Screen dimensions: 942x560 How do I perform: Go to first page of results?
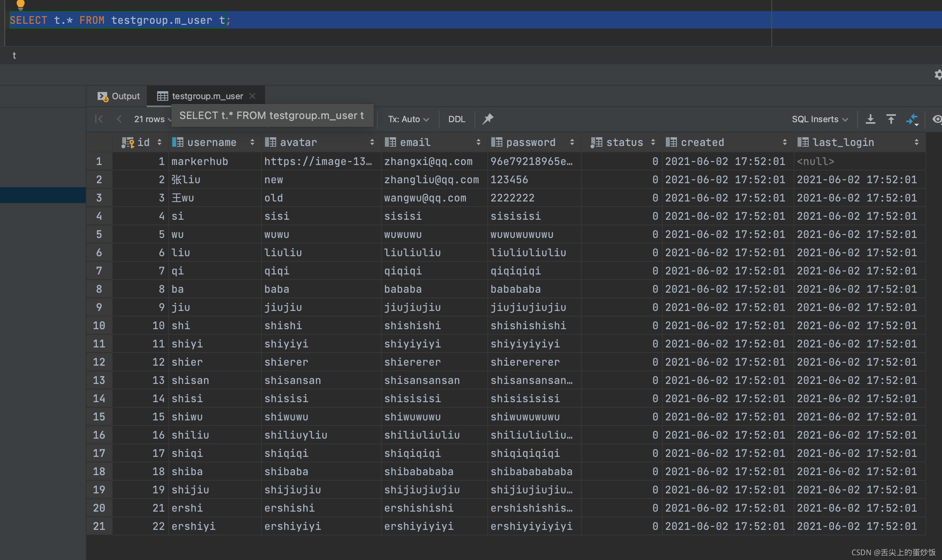tap(99, 119)
